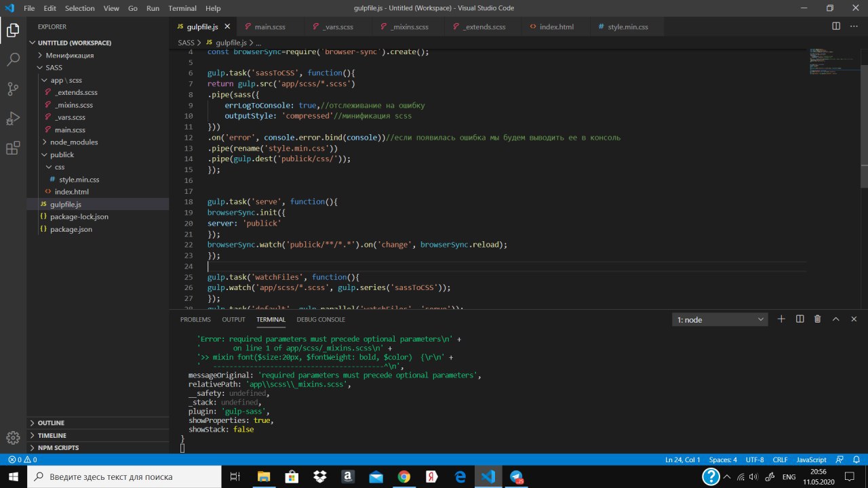Viewport: 868px width, 488px height.
Task: Open Windows Start menu
Action: [13, 476]
